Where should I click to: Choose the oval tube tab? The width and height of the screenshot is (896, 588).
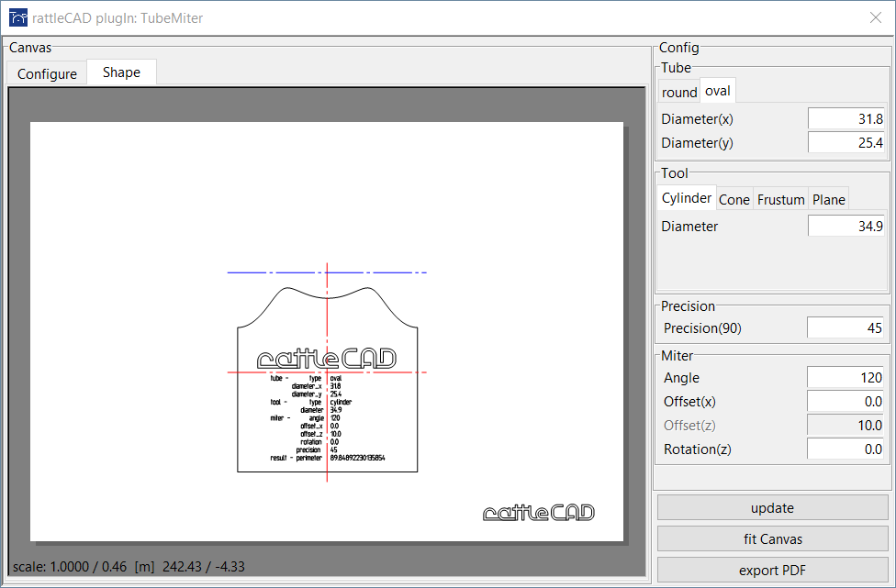pyautogui.click(x=718, y=91)
